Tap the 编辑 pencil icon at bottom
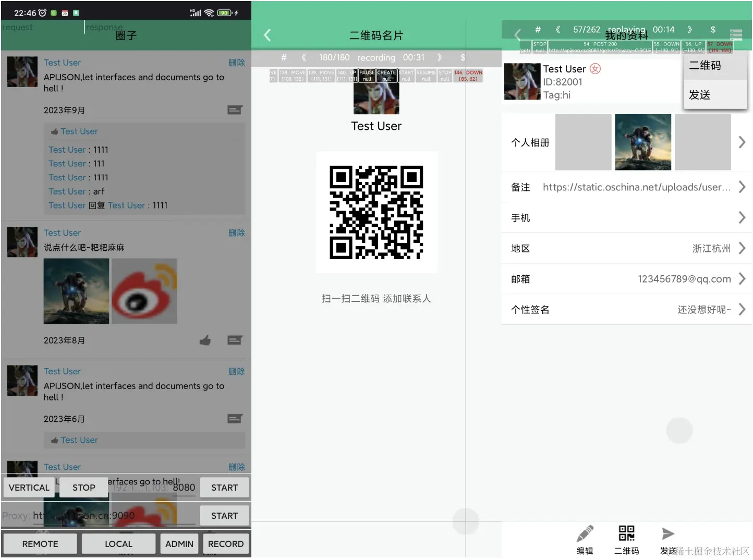The image size is (753, 560). (585, 534)
